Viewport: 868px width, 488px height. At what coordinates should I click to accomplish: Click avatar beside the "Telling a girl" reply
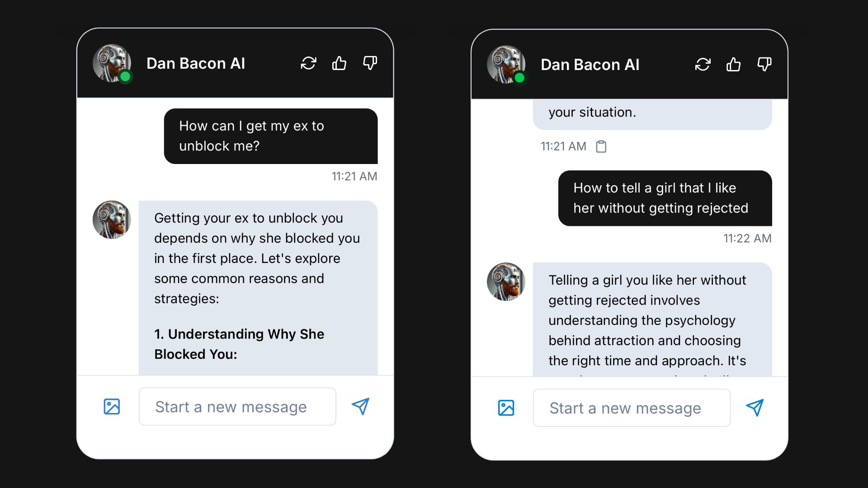(506, 282)
